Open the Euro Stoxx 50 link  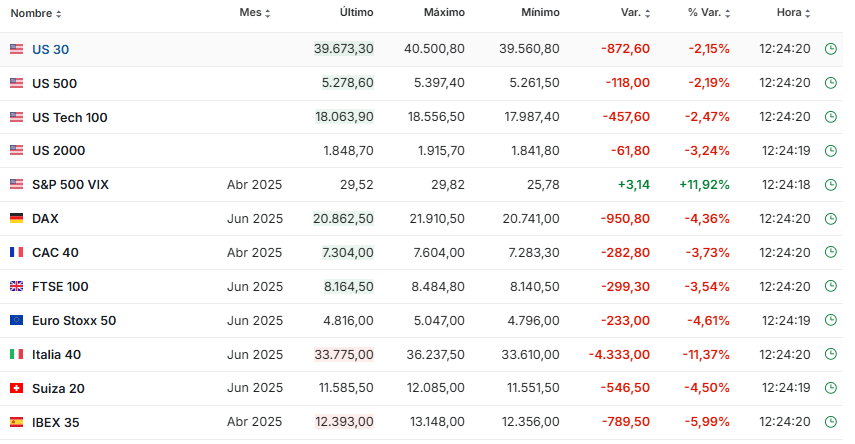(x=74, y=320)
